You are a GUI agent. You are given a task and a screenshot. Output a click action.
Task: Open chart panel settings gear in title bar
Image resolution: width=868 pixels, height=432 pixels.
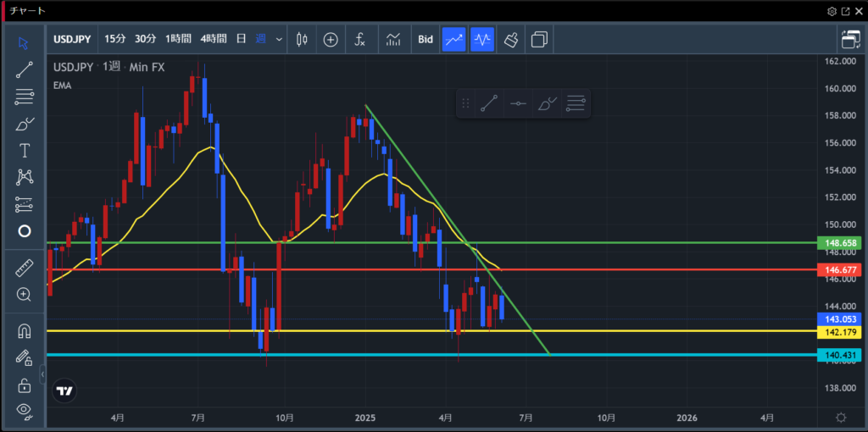[x=832, y=11]
